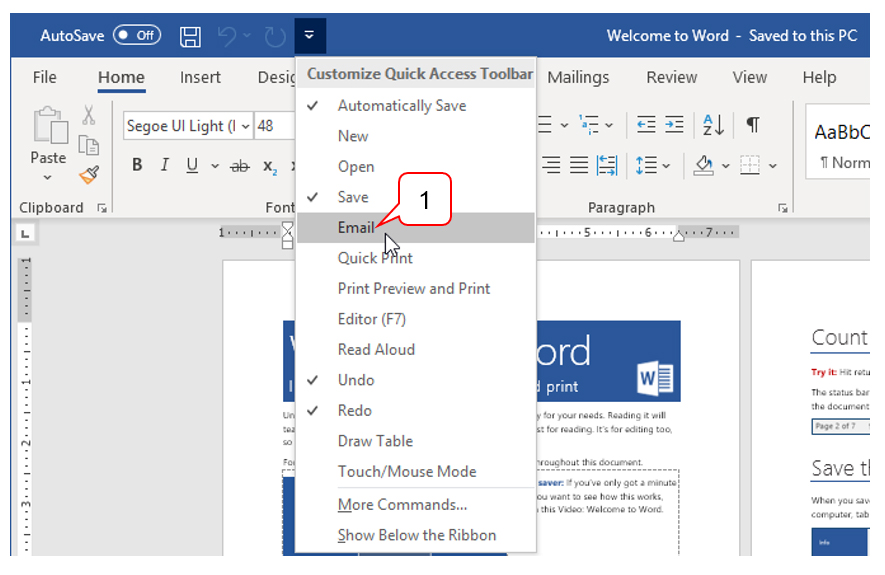
Task: Click the font size box showing 48
Action: pyautogui.click(x=274, y=126)
